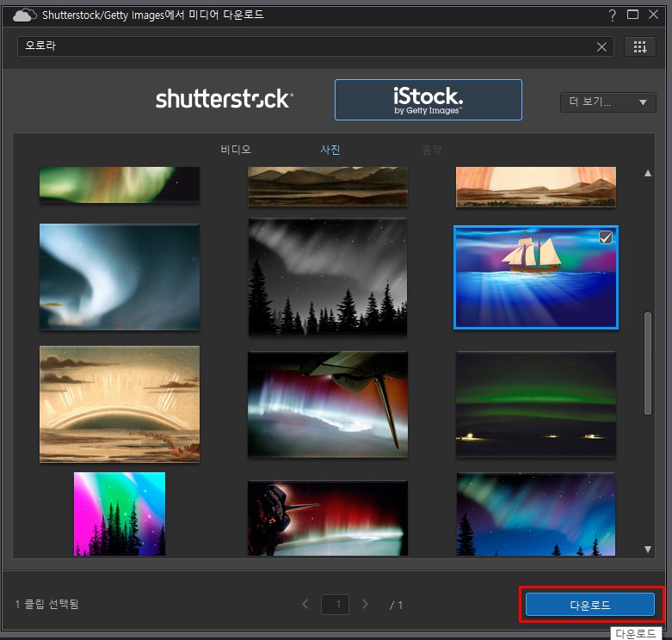
Task: Switch to the 사진 tab
Action: 330,150
